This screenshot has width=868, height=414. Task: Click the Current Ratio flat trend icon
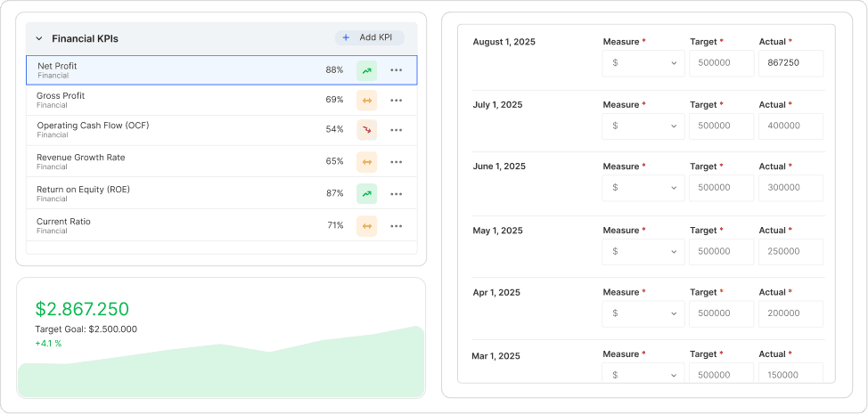366,225
